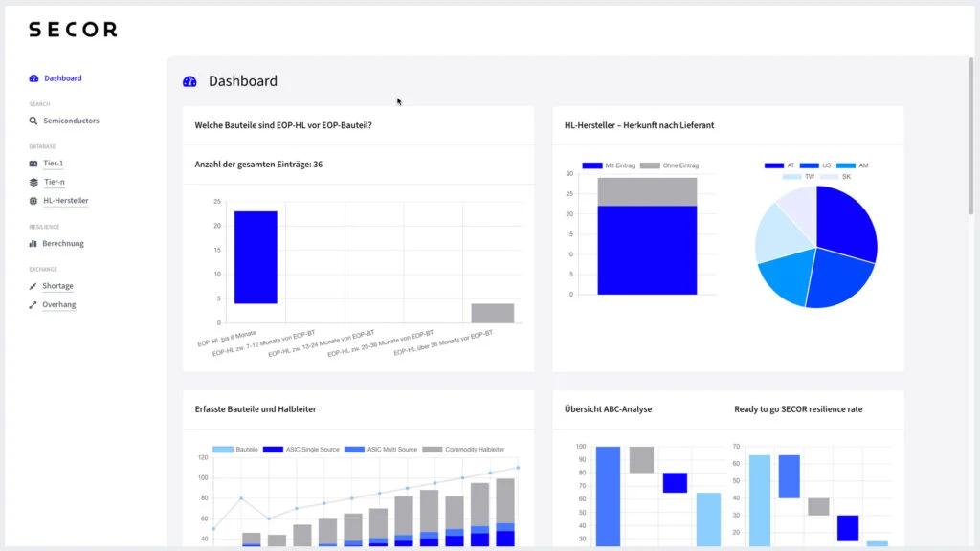This screenshot has width=980, height=551.
Task: Select Dashboard in the sidebar navigation
Action: click(63, 77)
